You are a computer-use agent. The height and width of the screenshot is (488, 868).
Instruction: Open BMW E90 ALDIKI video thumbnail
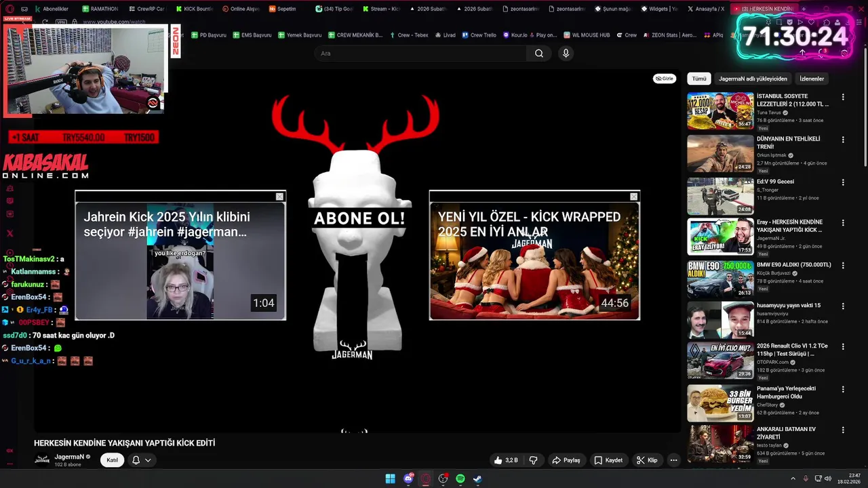[720, 279]
